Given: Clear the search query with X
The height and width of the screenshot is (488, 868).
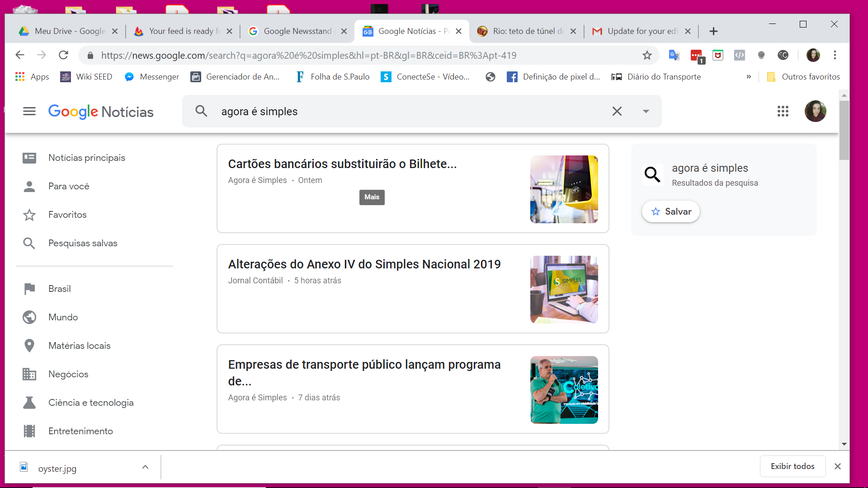Looking at the screenshot, I should 617,111.
